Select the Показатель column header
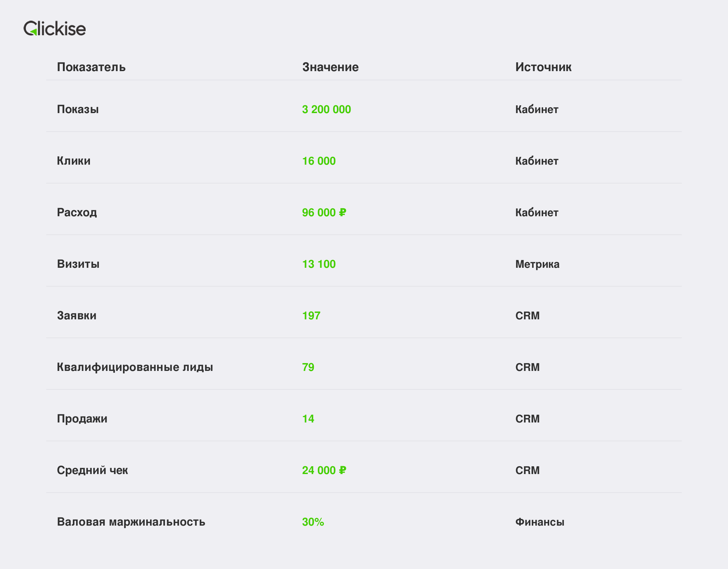The image size is (728, 569). pyautogui.click(x=91, y=67)
